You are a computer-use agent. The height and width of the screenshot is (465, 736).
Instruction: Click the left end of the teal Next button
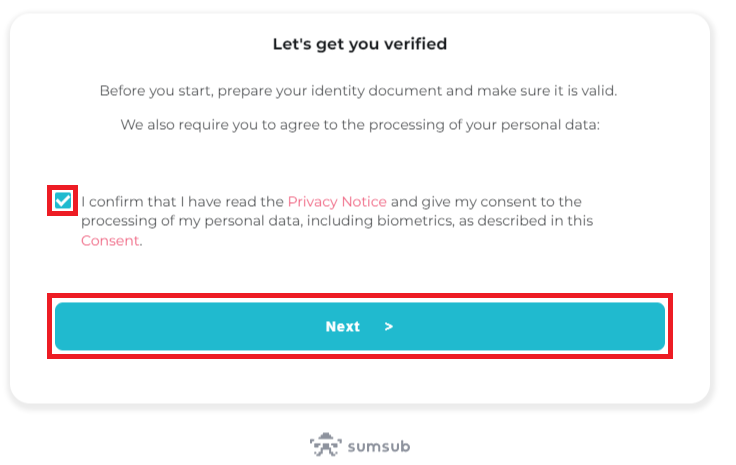(x=75, y=326)
